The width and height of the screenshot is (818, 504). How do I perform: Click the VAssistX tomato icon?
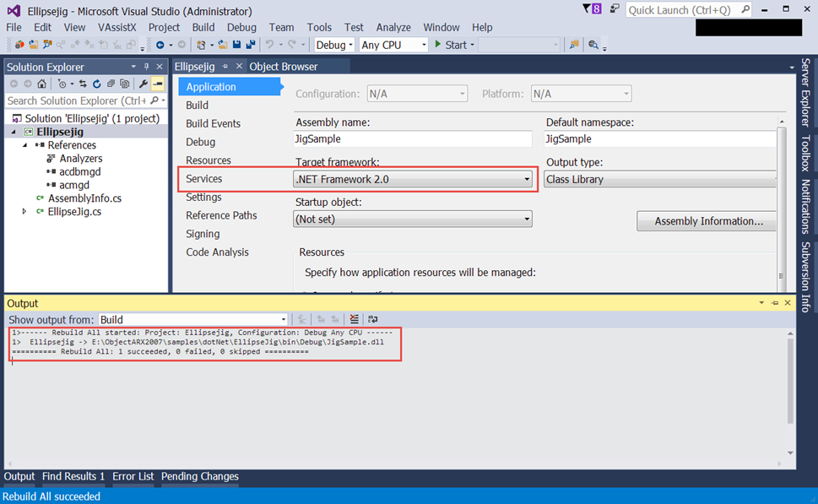[19, 45]
